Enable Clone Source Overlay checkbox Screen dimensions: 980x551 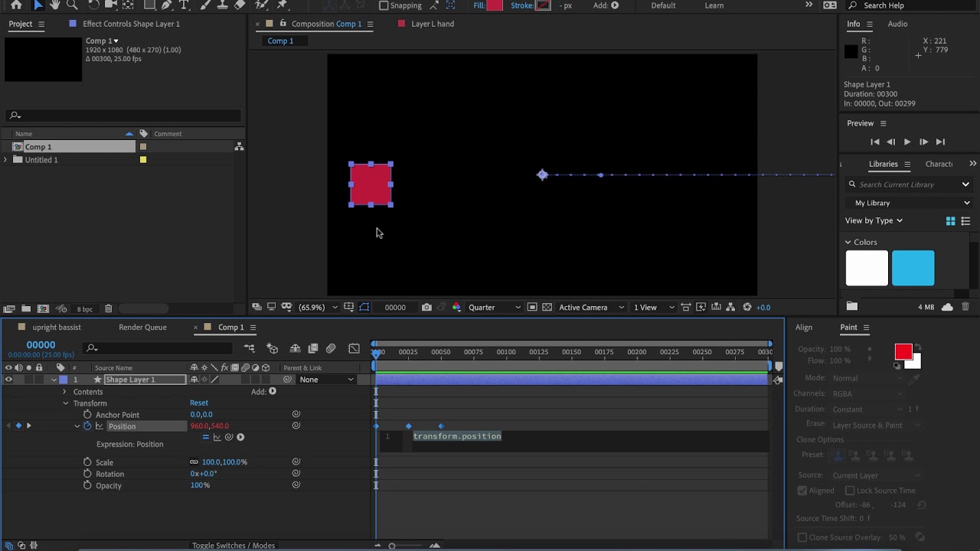coord(802,537)
